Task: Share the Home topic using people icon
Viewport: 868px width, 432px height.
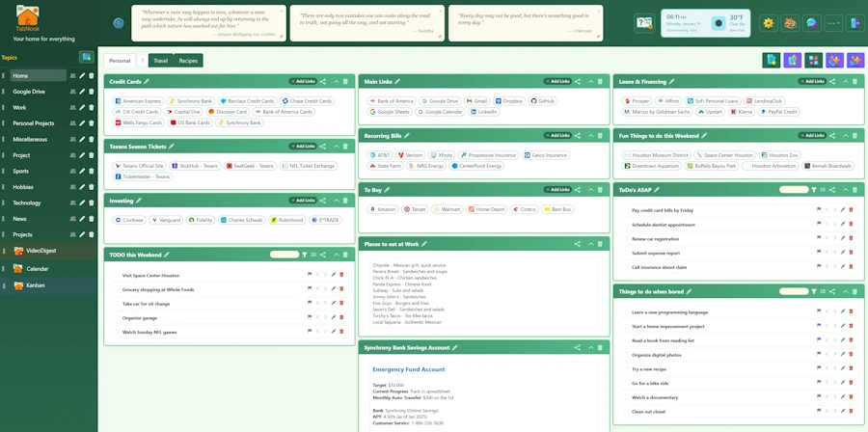Action: click(72, 76)
